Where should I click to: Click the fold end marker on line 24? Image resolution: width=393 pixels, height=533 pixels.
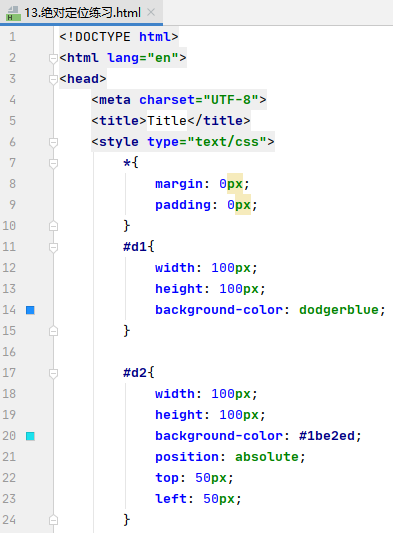pyautogui.click(x=53, y=520)
